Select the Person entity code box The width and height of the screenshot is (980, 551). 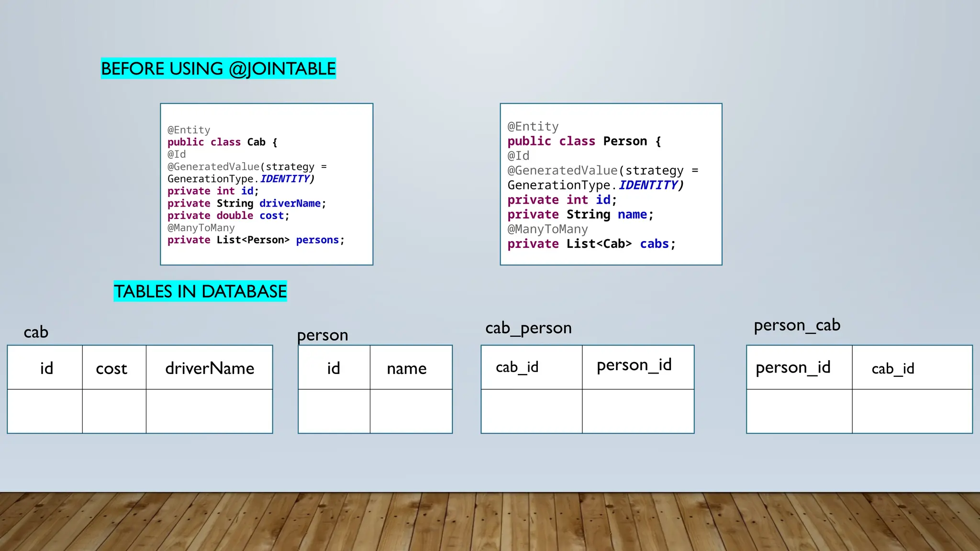[611, 184]
